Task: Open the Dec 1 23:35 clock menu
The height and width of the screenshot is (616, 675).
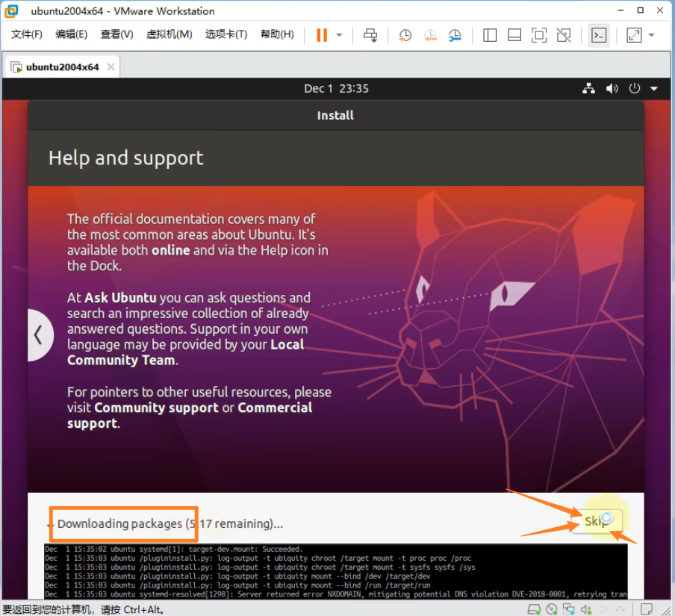Action: pyautogui.click(x=336, y=89)
